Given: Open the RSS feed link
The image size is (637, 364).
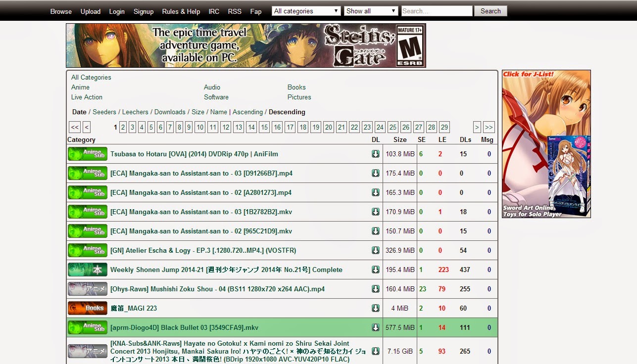Looking at the screenshot, I should pos(235,11).
